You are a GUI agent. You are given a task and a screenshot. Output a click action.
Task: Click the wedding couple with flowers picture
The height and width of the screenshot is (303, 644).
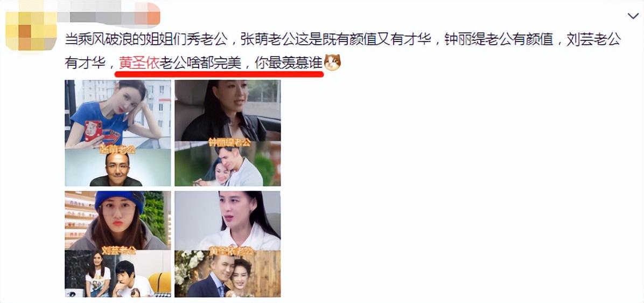tap(228, 273)
